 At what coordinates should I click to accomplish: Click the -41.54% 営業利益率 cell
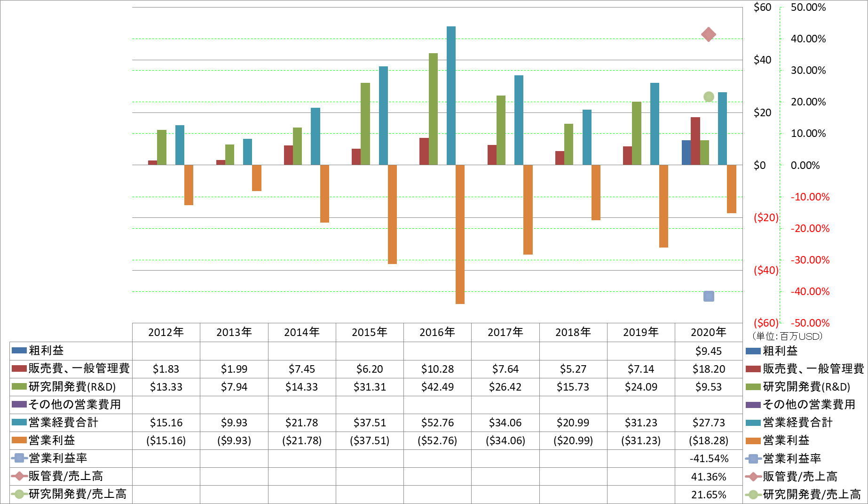coord(709,458)
